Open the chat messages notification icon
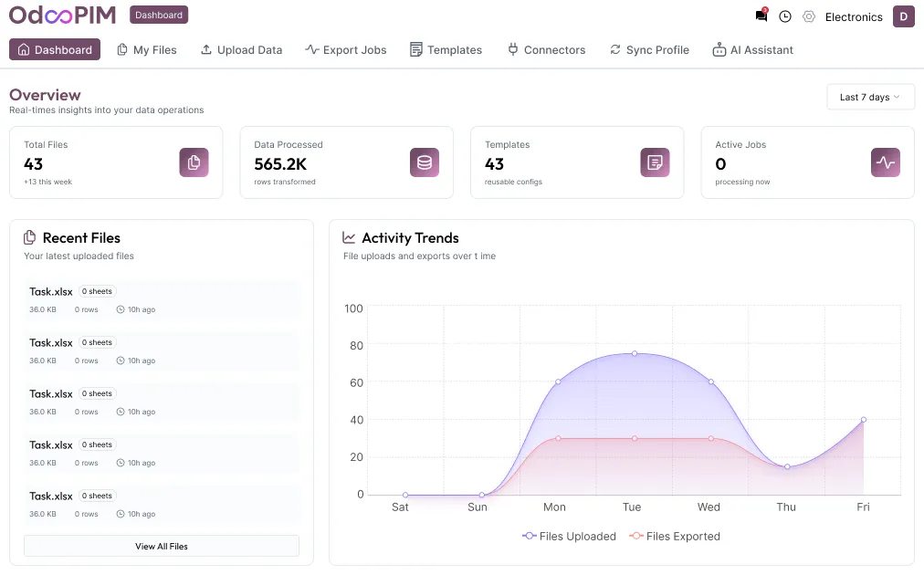924x575 pixels. click(761, 16)
